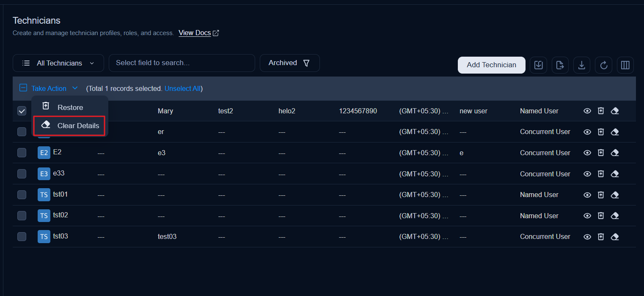Click the eraser icon in the tst03 row
Viewport: 644px width, 296px height.
coord(615,236)
